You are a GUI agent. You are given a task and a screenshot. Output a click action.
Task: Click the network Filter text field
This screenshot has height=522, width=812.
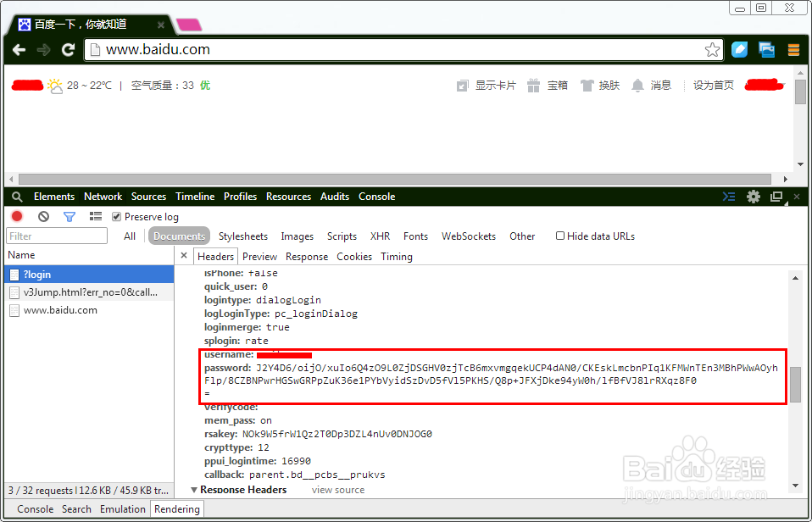point(57,236)
